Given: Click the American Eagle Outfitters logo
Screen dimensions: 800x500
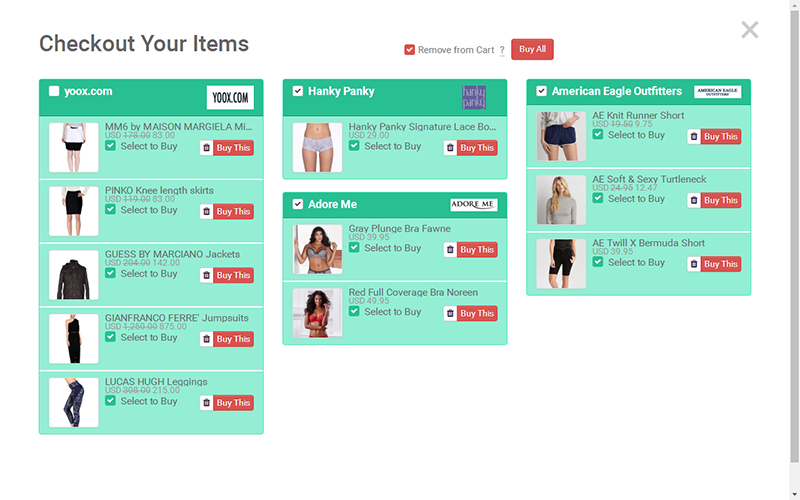Looking at the screenshot, I should click(717, 92).
